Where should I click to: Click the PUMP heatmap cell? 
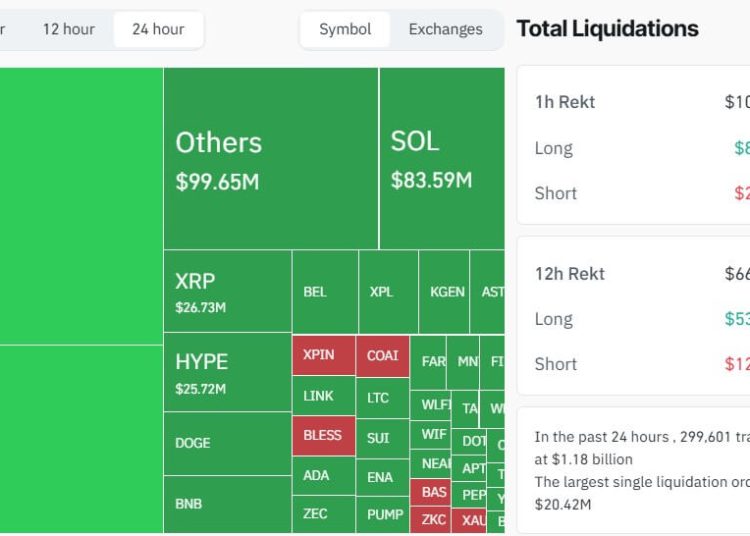tap(384, 514)
